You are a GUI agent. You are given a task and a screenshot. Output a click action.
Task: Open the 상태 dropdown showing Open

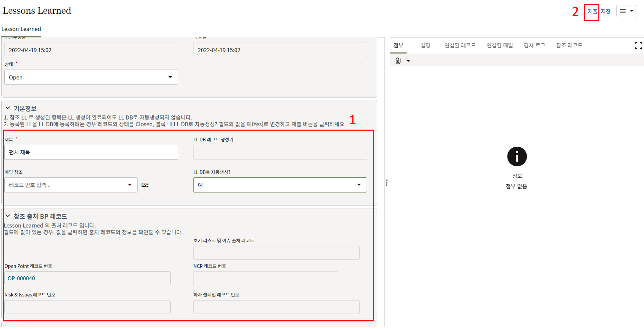click(91, 77)
